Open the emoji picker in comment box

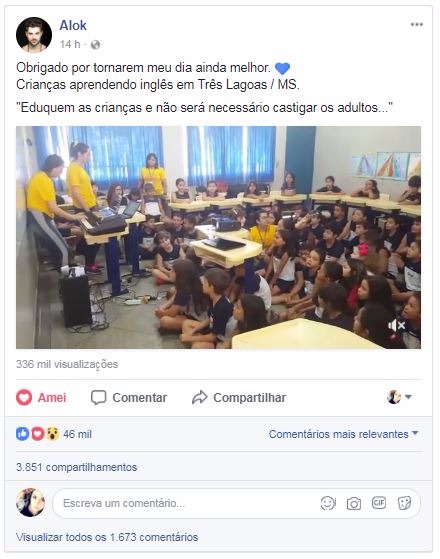(328, 503)
